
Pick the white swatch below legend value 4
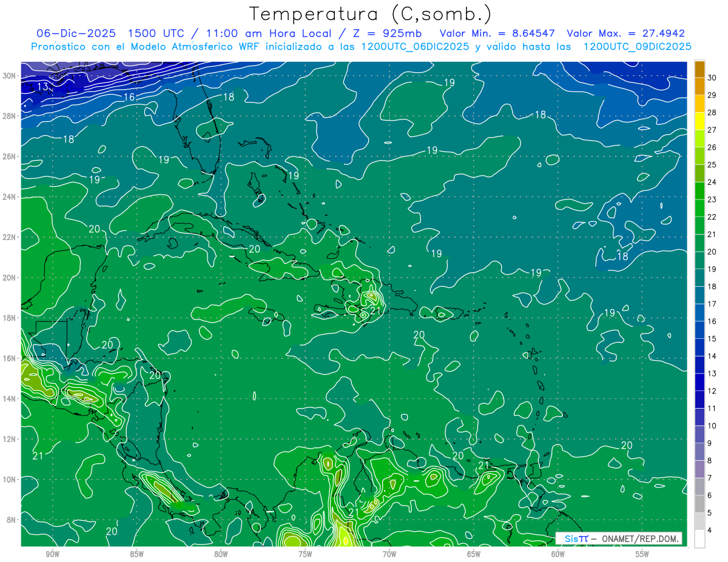(x=699, y=539)
